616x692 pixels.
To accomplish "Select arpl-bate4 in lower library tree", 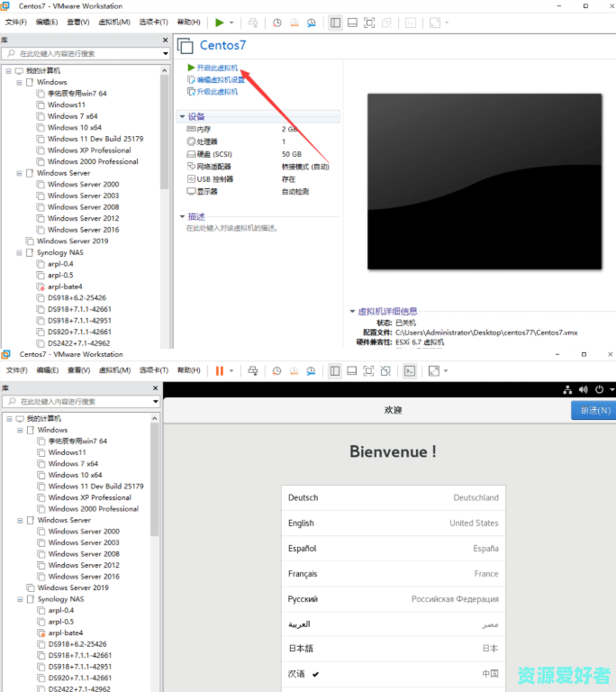I will 66,633.
